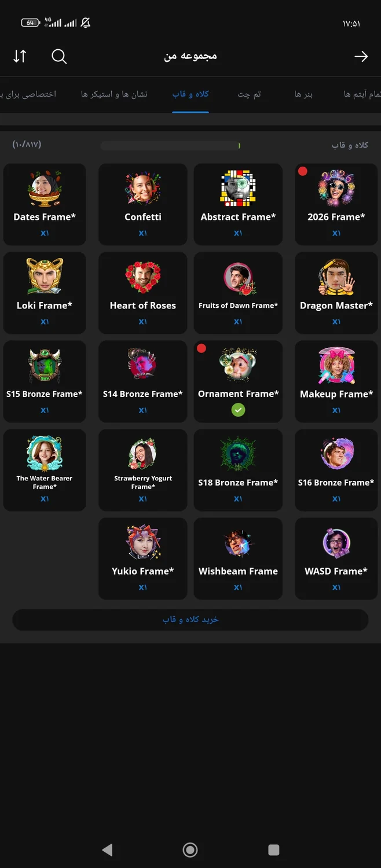Screen dimensions: 381x868
Task: Select the 2026 Frame with red dot
Action: 336,204
